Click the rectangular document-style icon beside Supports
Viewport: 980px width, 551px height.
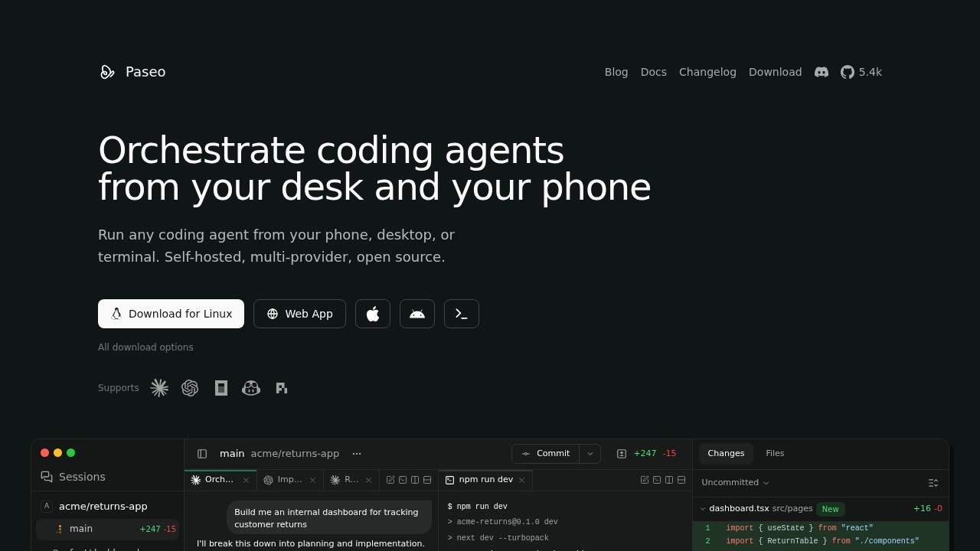pos(221,388)
